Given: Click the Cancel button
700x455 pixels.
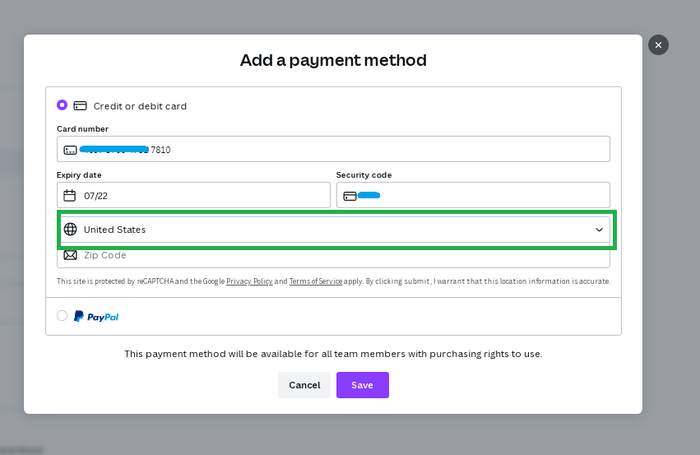Looking at the screenshot, I should pos(304,385).
